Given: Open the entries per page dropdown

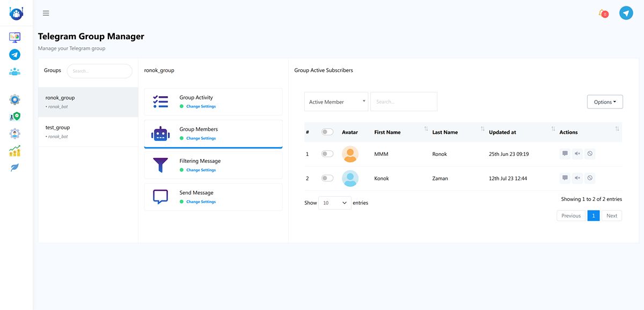Looking at the screenshot, I should tap(335, 203).
